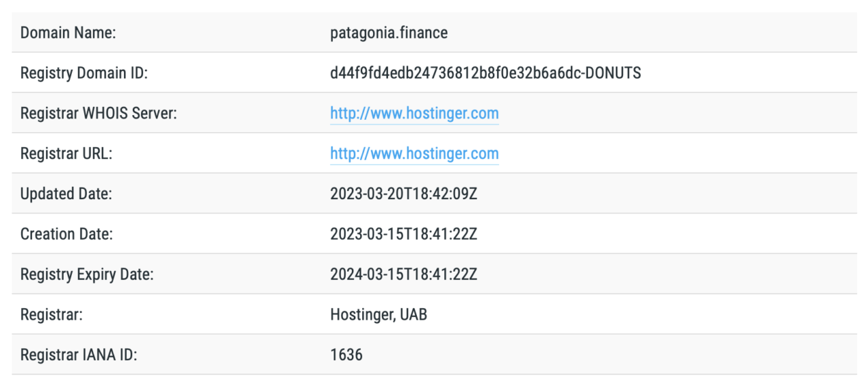Click the Hostinger, UAB registrar value
The width and height of the screenshot is (868, 382).
pos(378,315)
